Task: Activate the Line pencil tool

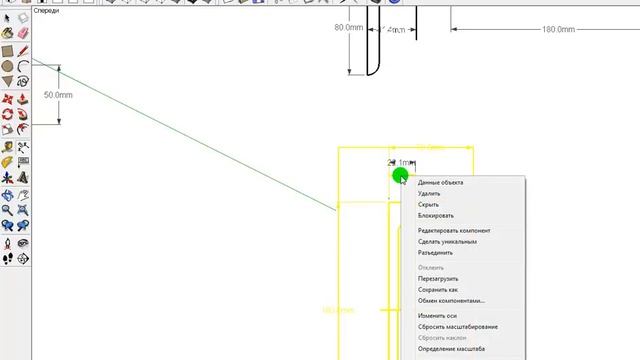Action: [23, 51]
